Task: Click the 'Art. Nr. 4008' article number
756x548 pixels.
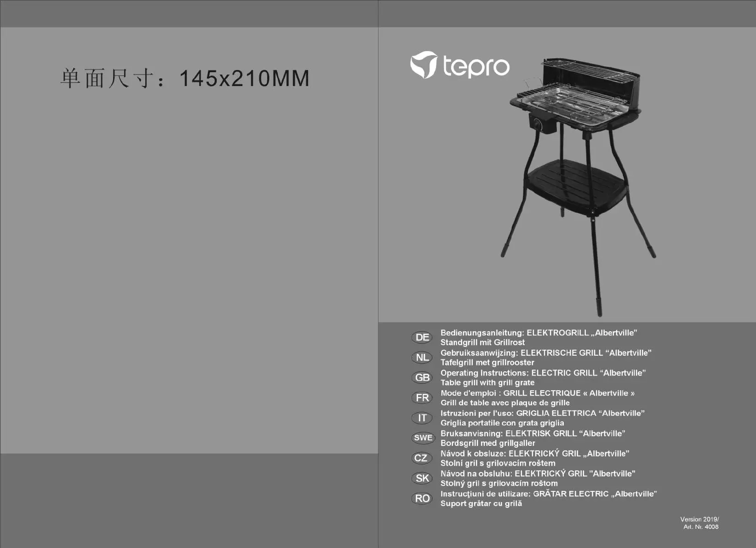Action: (x=700, y=527)
